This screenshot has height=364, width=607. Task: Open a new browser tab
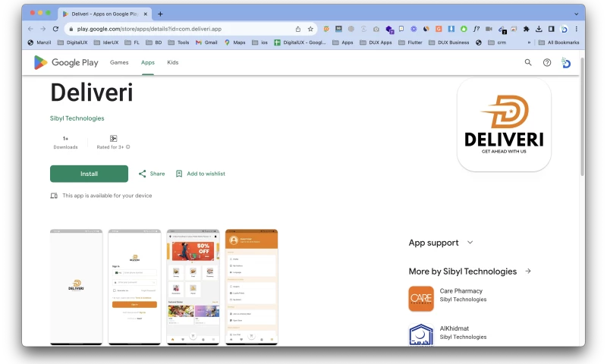(x=160, y=14)
